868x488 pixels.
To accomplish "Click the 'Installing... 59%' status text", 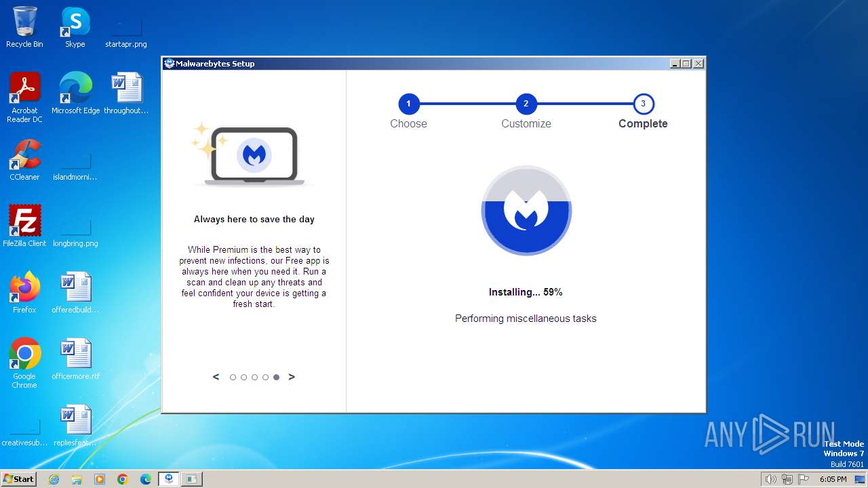I will tap(526, 292).
